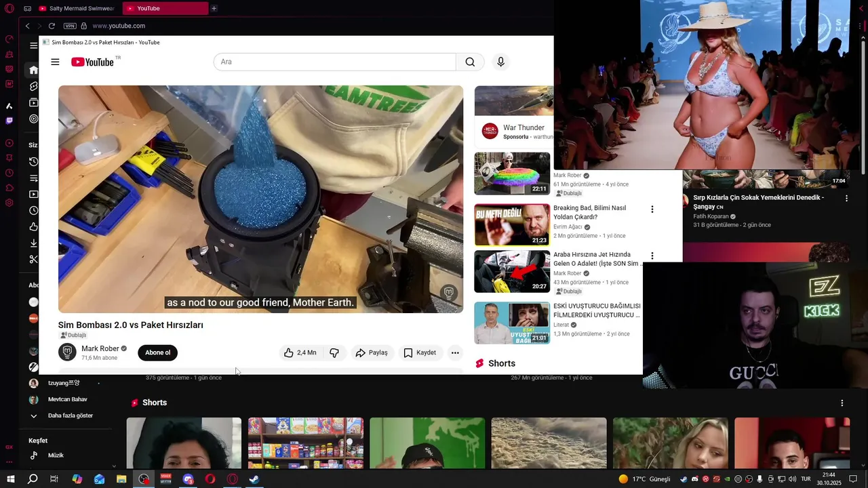868x488 pixels.
Task: Open Shorts section options three-dot menu
Action: click(842, 403)
